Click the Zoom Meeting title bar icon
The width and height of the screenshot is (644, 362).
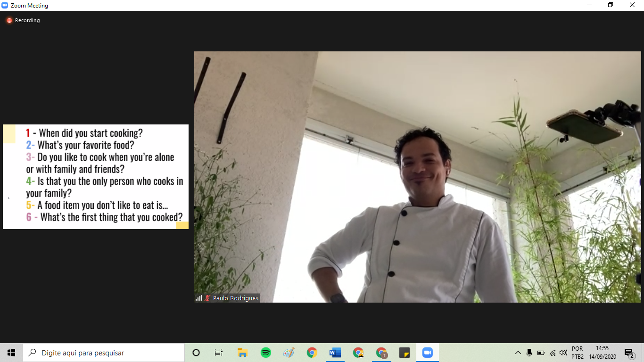pos(5,6)
